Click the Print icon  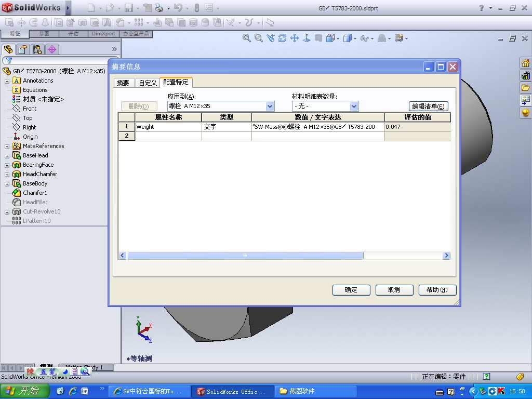point(159,8)
